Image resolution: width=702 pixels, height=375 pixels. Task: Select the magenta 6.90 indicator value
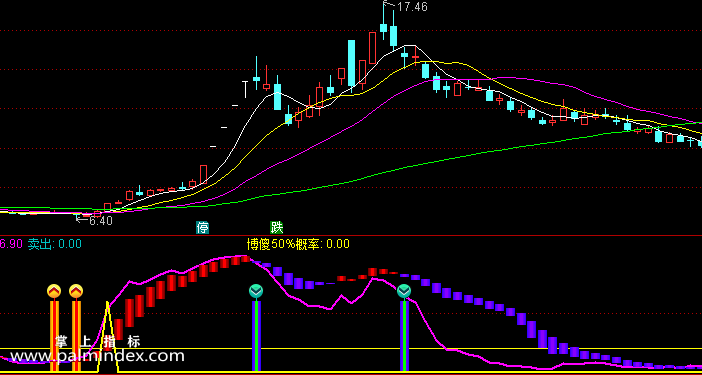pyautogui.click(x=11, y=244)
